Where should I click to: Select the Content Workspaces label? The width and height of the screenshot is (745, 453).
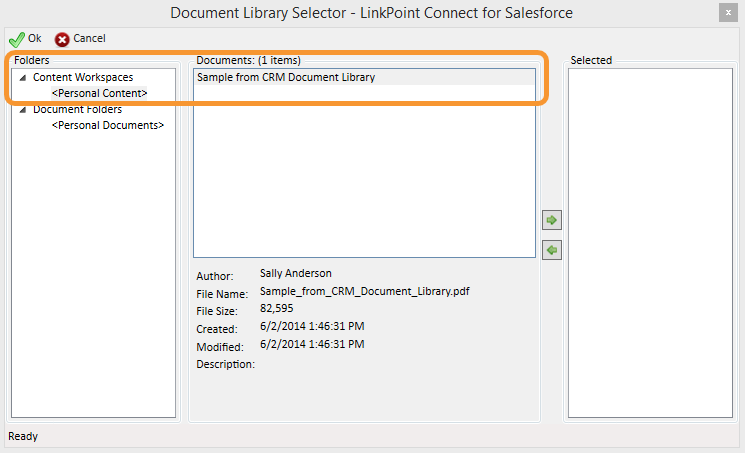[x=83, y=77]
